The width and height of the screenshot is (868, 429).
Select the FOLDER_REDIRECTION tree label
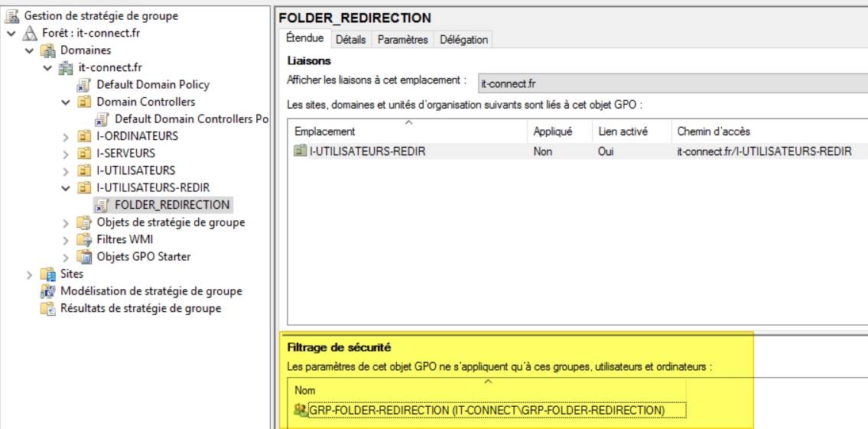click(172, 206)
